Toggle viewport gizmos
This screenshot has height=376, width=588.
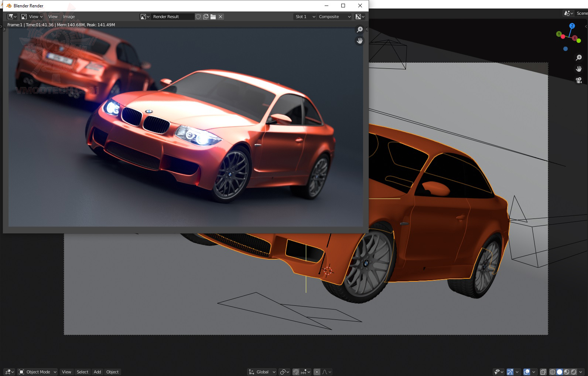[510, 372]
